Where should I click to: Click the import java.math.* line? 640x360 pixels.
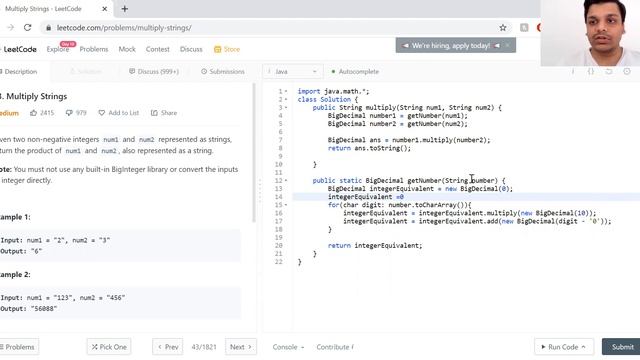333,91
